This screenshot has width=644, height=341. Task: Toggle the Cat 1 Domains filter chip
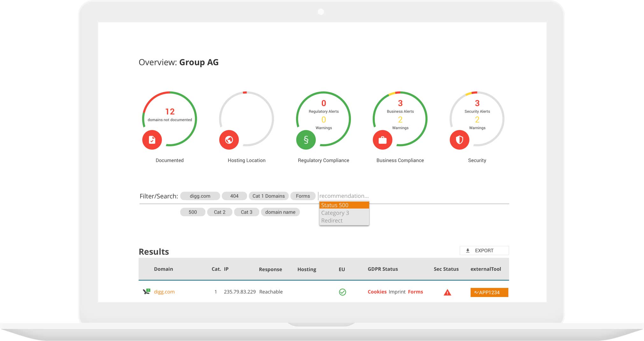268,196
